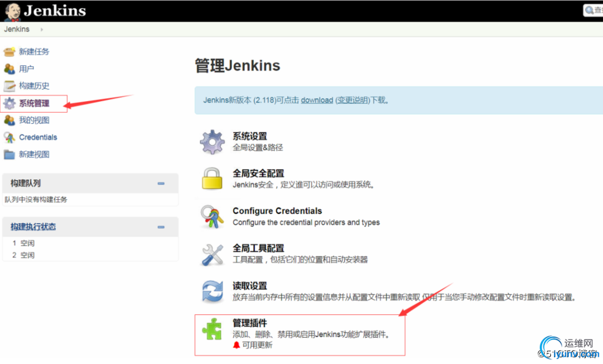603x364 pixels.
Task: Click the search magnifier icon in header
Action: 589,10
